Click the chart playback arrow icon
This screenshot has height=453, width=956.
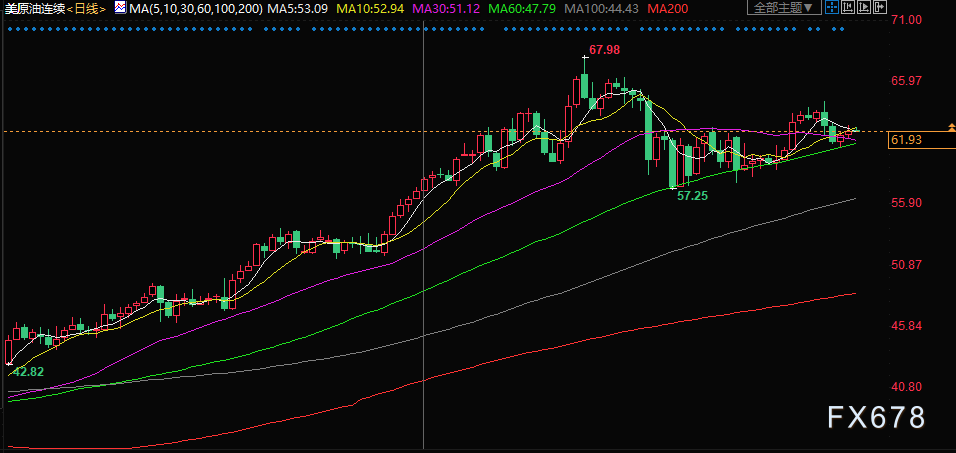point(864,7)
